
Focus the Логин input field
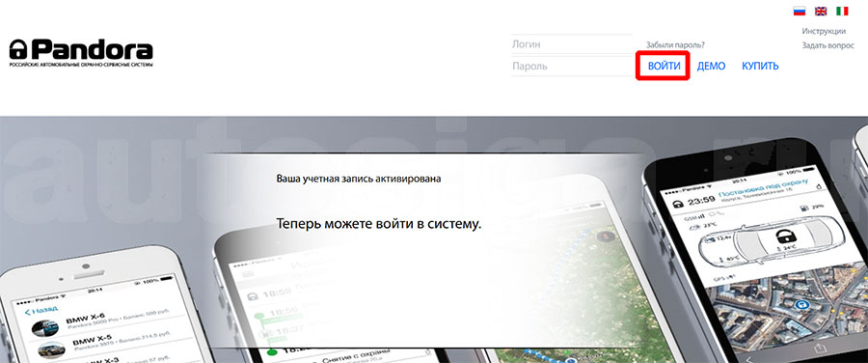(572, 44)
